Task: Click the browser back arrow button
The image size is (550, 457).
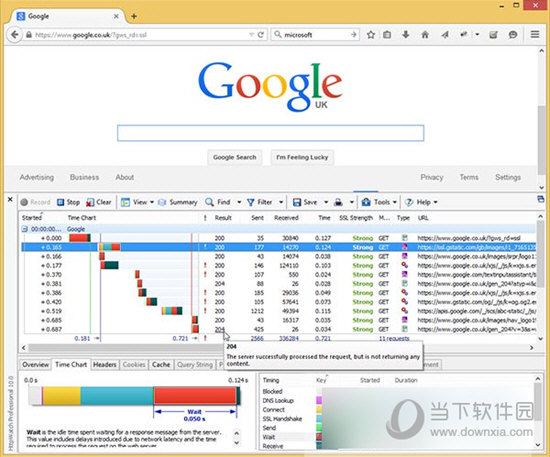Action: [14, 35]
